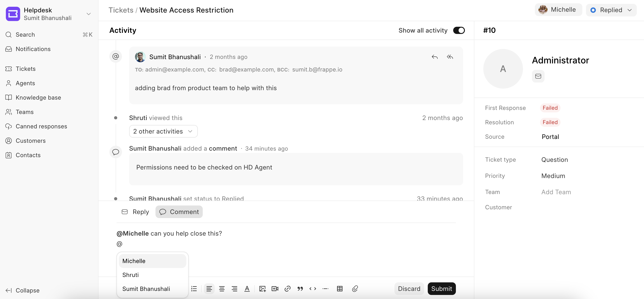The image size is (644, 299).
Task: Submit the current comment
Action: point(441,288)
